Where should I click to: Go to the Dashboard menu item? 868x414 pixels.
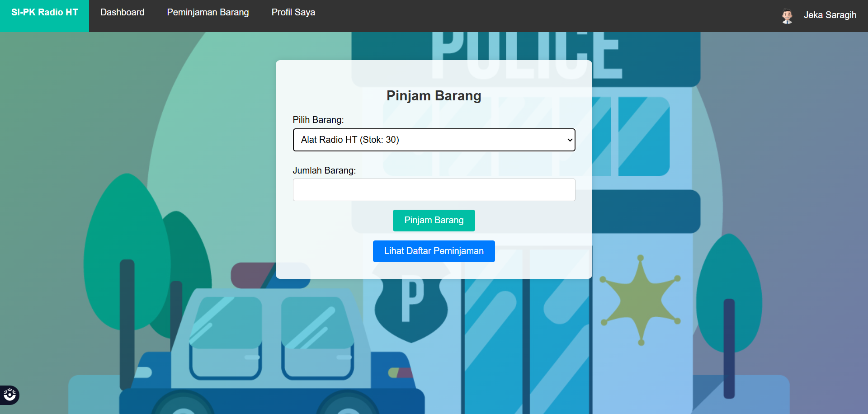(x=122, y=12)
